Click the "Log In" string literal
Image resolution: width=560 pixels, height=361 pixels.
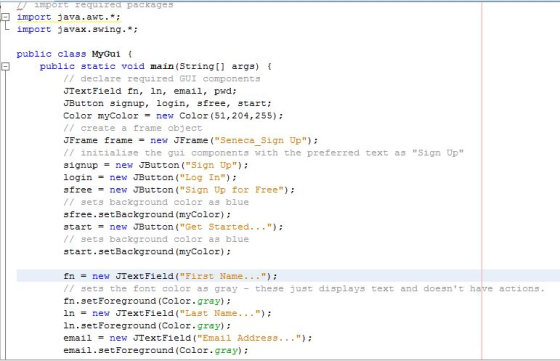[x=202, y=177]
